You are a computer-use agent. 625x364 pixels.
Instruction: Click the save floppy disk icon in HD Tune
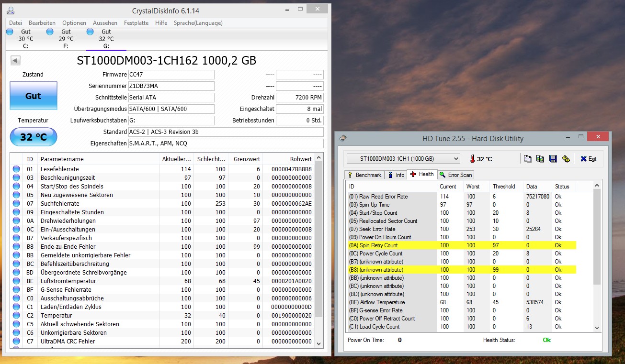click(x=553, y=159)
